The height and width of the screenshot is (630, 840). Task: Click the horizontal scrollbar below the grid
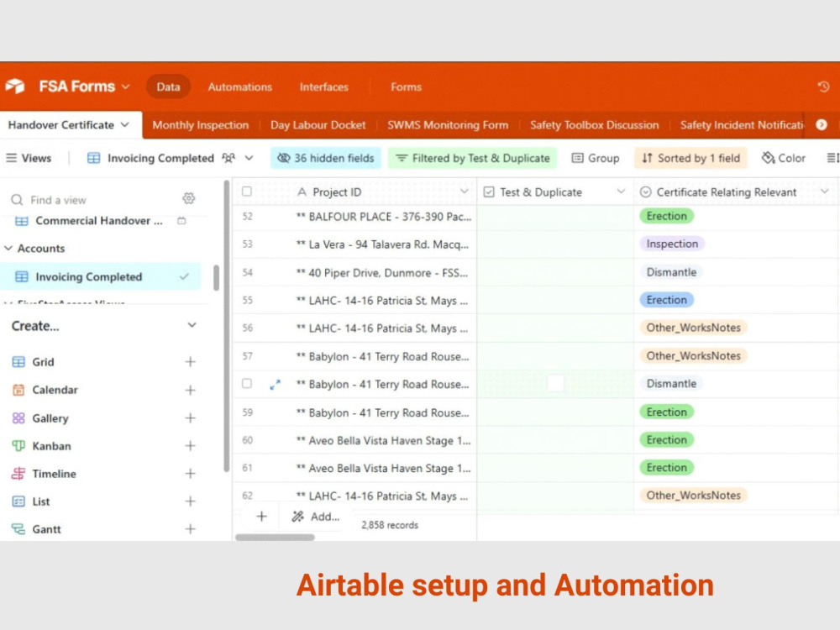pos(275,538)
